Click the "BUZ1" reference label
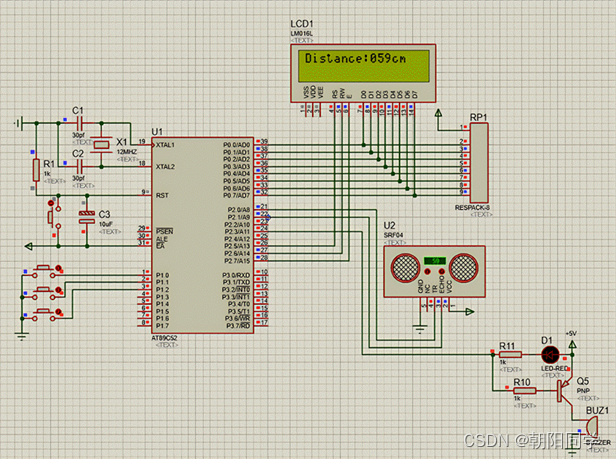Viewport: 616px width, 459px height. click(597, 410)
